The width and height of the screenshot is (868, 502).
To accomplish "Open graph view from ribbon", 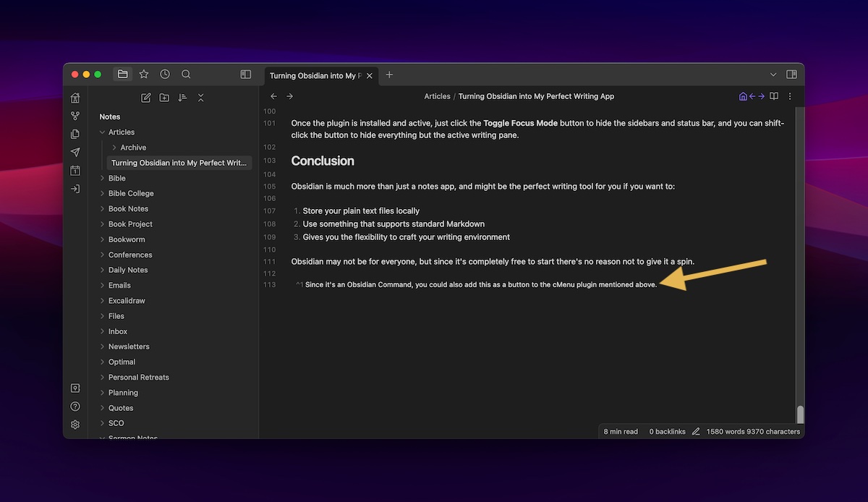I will pyautogui.click(x=75, y=116).
